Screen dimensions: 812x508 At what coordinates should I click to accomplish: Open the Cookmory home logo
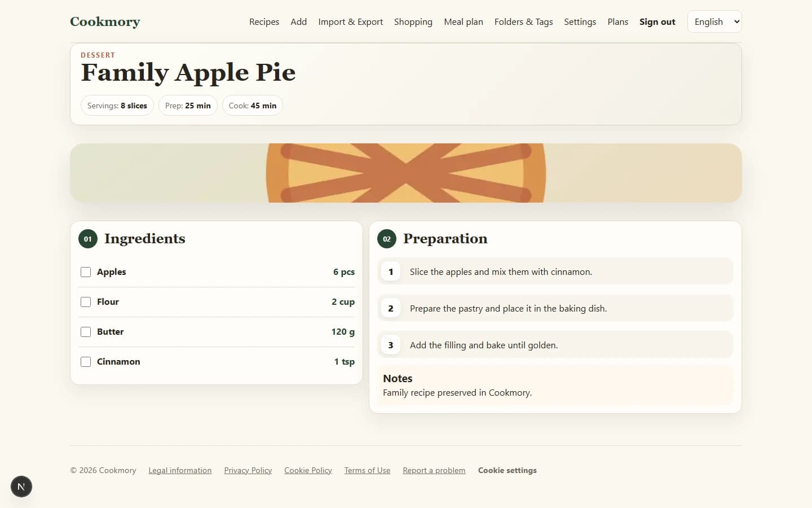pyautogui.click(x=105, y=21)
